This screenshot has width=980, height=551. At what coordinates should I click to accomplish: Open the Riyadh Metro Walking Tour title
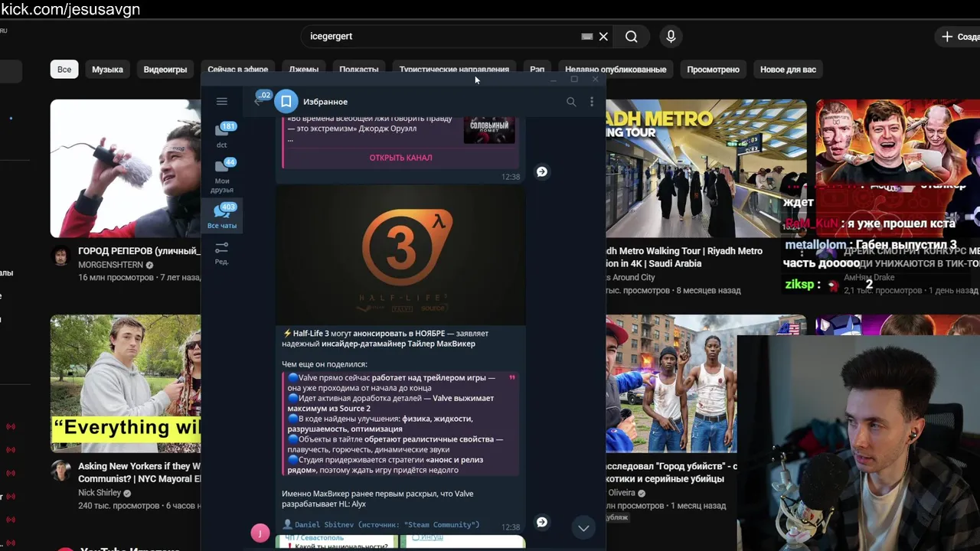pyautogui.click(x=685, y=256)
